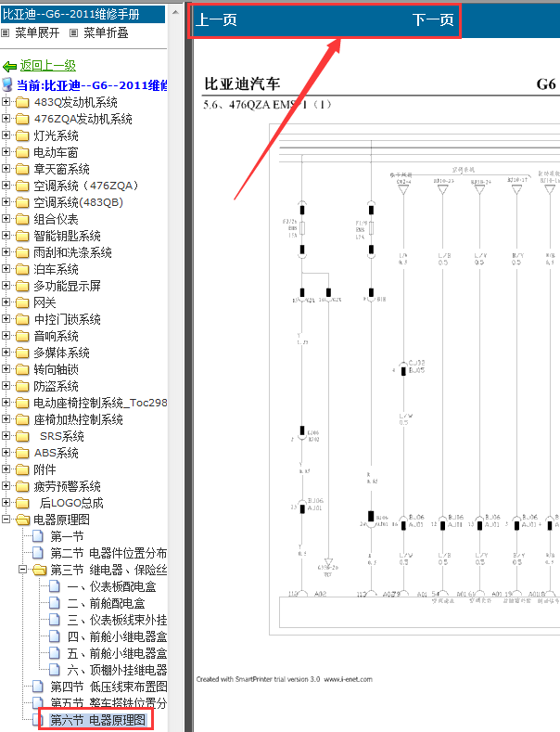The height and width of the screenshot is (732, 560).
Task: Click page icon of 二、前舱配电盒
Action: click(55, 603)
